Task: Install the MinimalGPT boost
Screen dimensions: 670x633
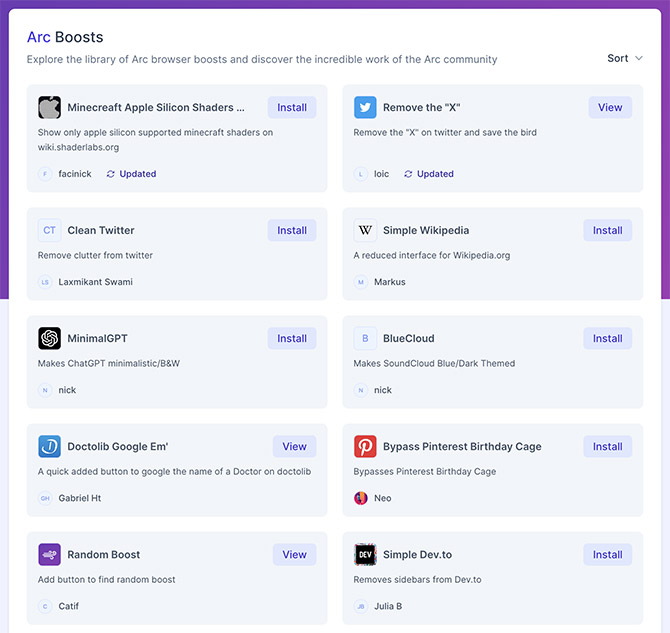Action: [x=292, y=339]
